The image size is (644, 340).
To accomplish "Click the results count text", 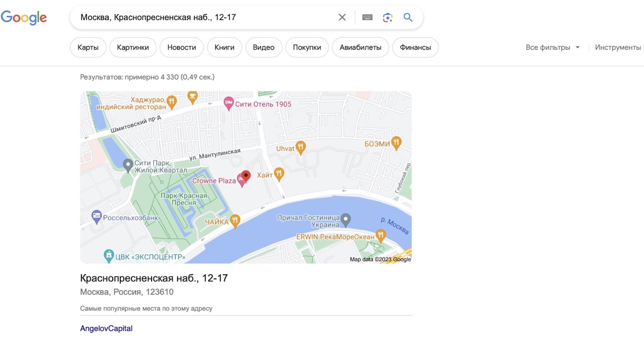I will [147, 77].
